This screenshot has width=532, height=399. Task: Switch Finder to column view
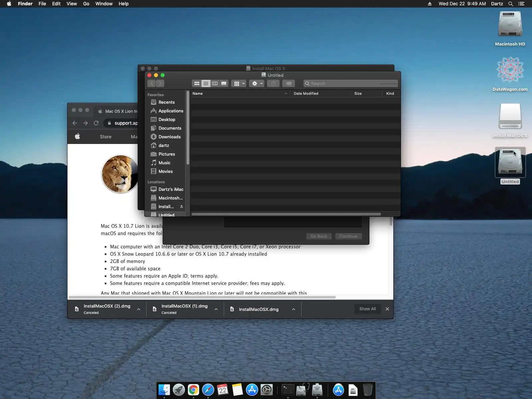click(x=215, y=83)
